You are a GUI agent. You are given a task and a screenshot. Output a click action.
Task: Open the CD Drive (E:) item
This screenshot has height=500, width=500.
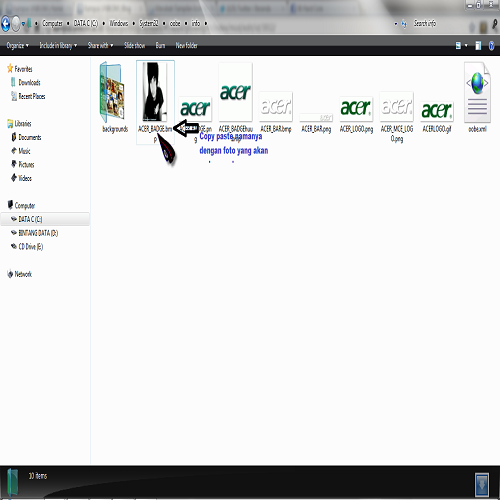point(27,247)
